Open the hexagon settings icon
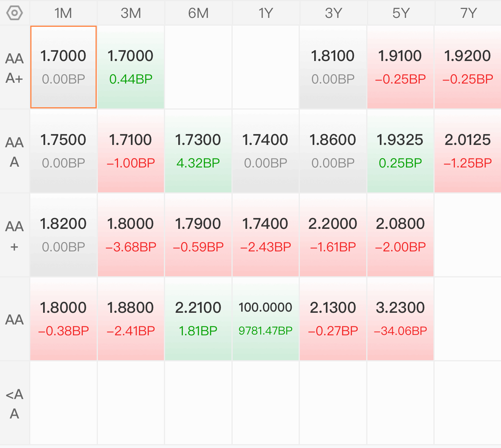The image size is (501, 448). [x=15, y=13]
